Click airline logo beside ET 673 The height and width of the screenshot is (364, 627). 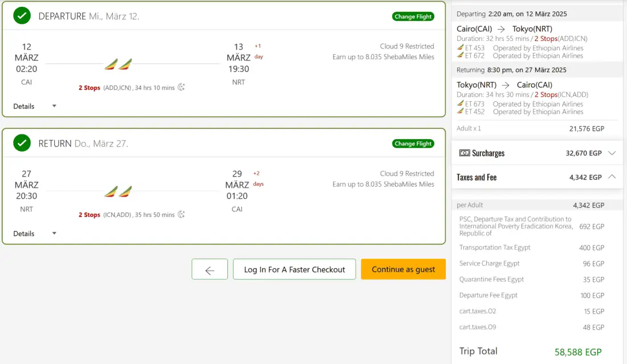[x=461, y=104]
